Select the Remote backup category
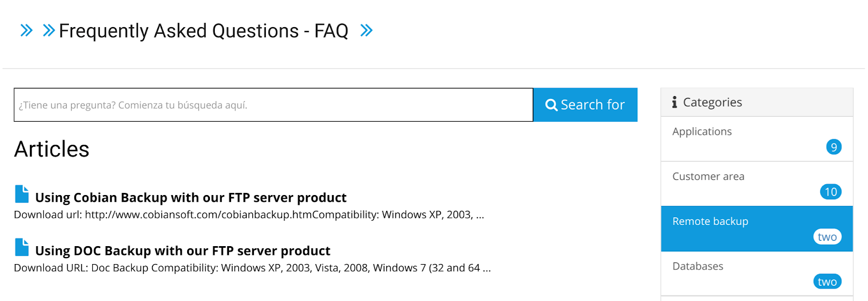The height and width of the screenshot is (301, 868). pos(757,229)
